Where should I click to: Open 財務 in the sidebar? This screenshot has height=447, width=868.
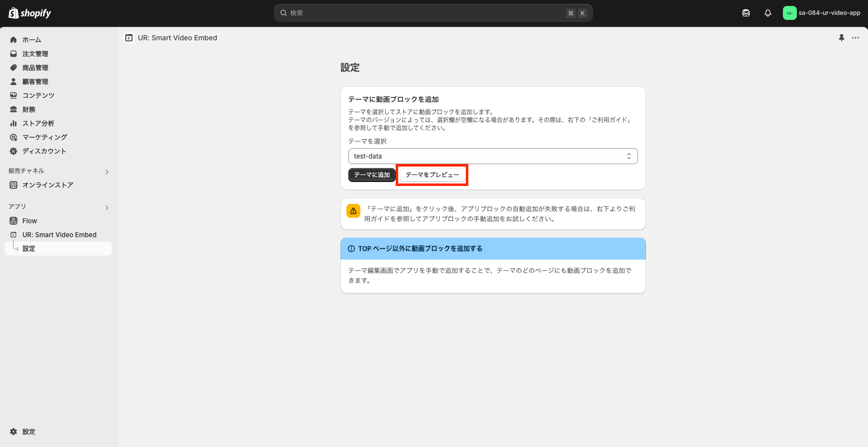[x=58, y=109]
